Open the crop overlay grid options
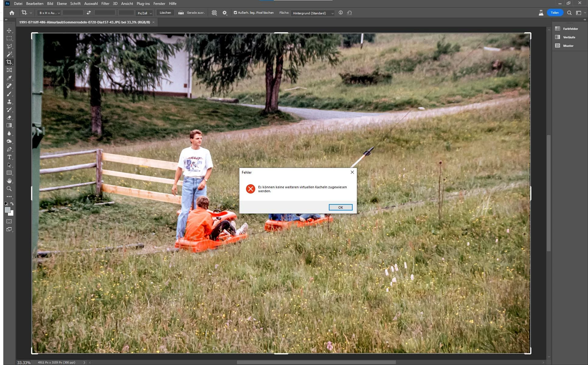Image resolution: width=588 pixels, height=365 pixels. (x=214, y=13)
